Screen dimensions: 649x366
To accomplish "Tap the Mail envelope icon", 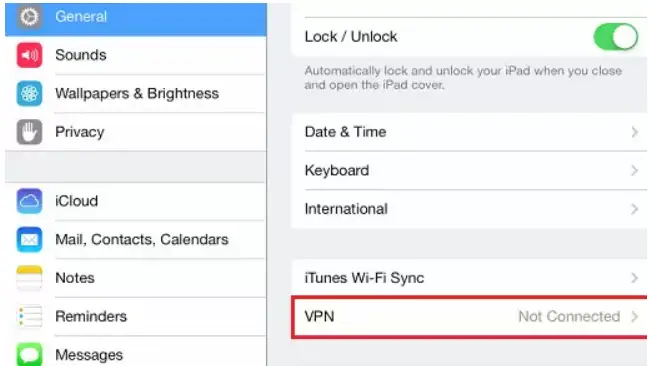I will [29, 240].
